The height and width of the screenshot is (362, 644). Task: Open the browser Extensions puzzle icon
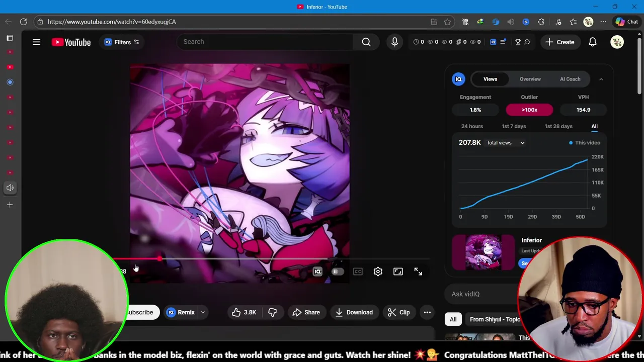click(x=541, y=22)
